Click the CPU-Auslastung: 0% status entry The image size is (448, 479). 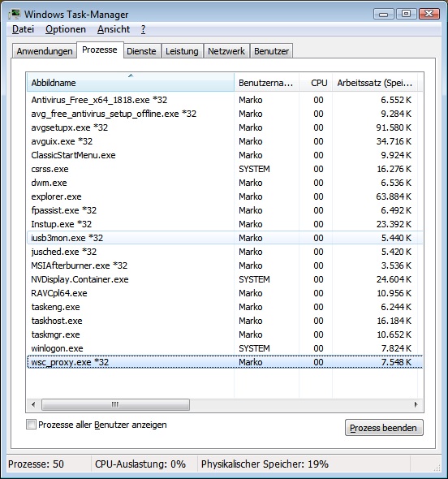pyautogui.click(x=140, y=464)
